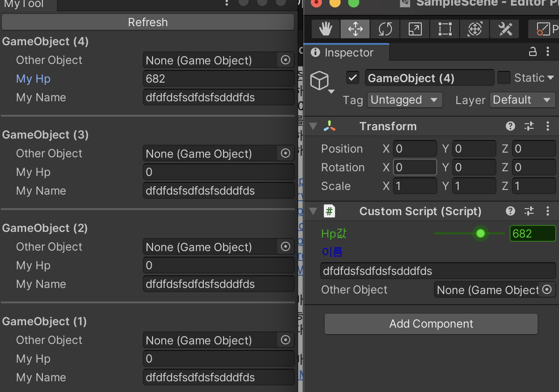Toggle GameObject (4) active checkbox
The image size is (559, 392).
coord(353,78)
